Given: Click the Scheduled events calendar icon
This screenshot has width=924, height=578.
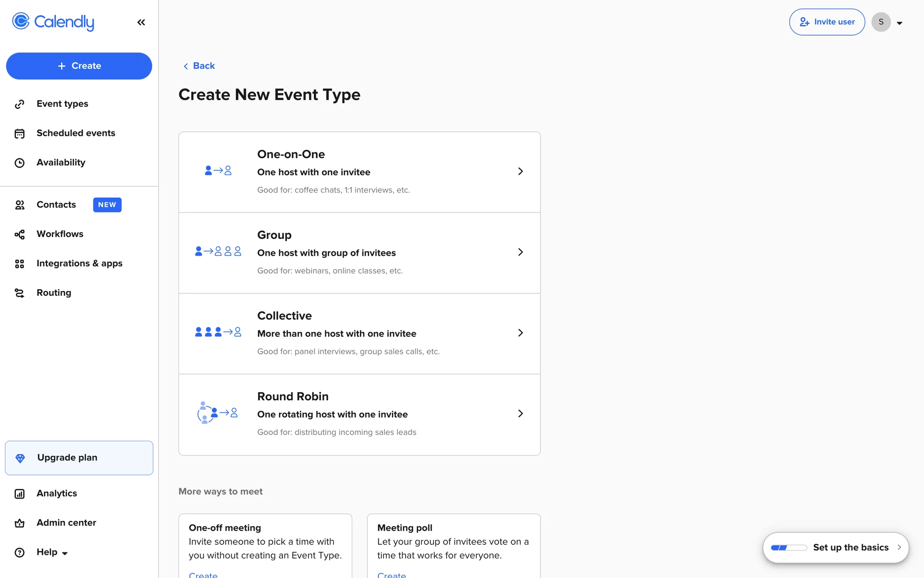Looking at the screenshot, I should click(19, 133).
